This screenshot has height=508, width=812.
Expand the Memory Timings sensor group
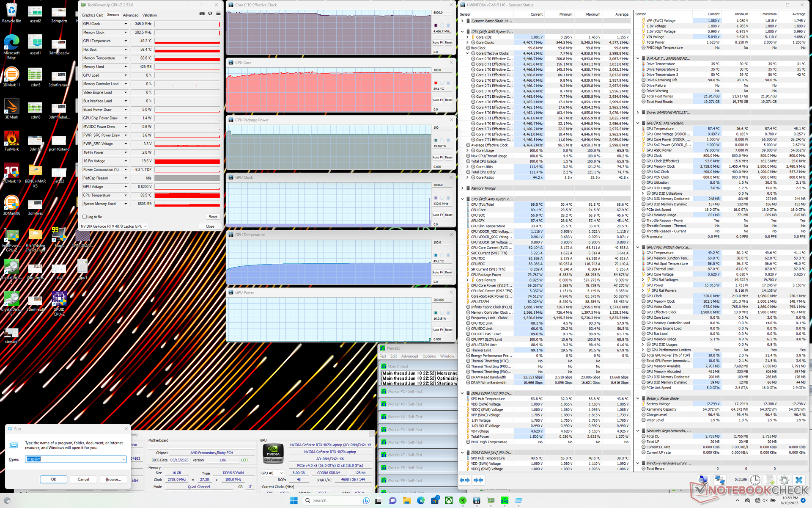click(462, 188)
